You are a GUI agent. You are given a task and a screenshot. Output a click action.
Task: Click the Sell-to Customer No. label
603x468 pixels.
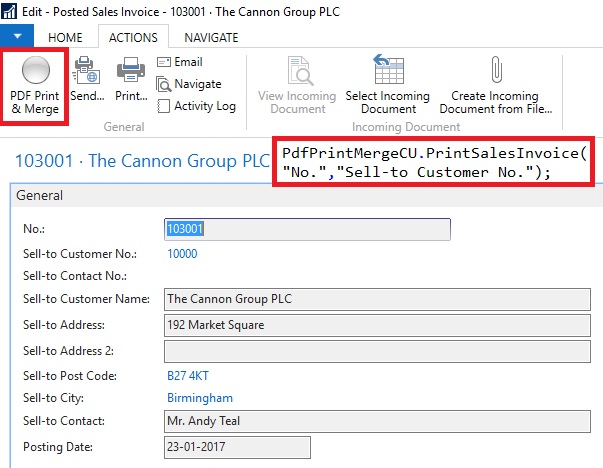point(80,254)
